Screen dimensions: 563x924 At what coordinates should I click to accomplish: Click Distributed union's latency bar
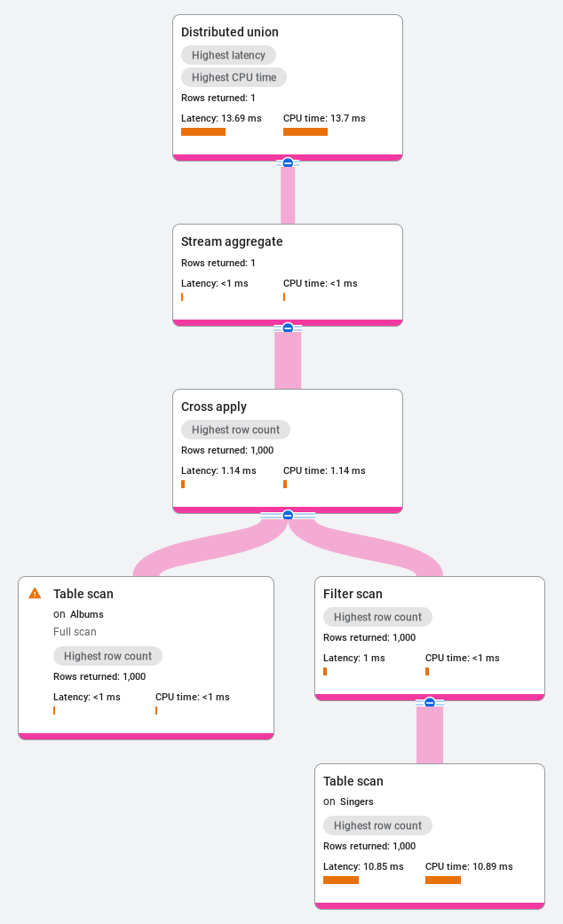pos(203,132)
